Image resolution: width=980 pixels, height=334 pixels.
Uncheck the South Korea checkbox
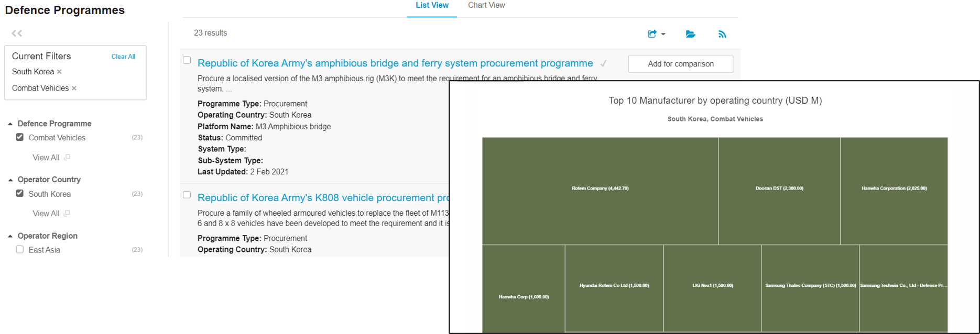pos(20,193)
